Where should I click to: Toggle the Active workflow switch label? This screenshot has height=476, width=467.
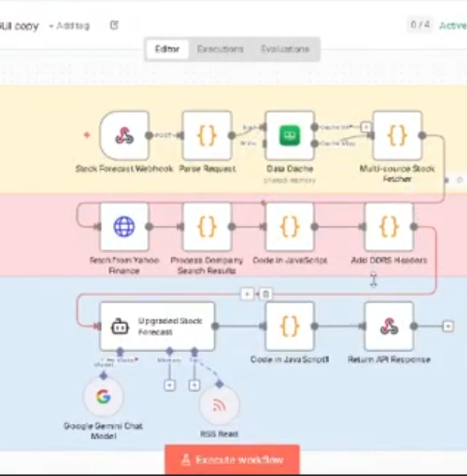[453, 26]
